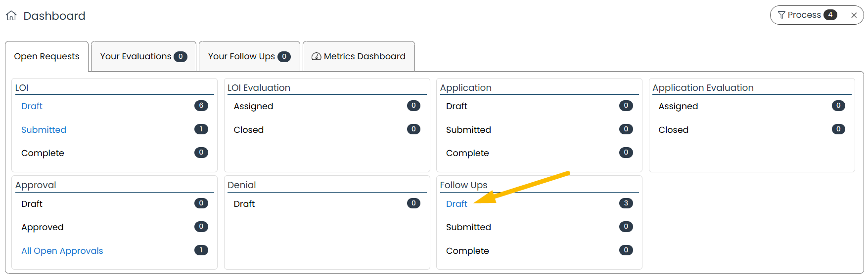868x279 pixels.
Task: Click the Your Evaluations count badge
Action: coord(181,57)
